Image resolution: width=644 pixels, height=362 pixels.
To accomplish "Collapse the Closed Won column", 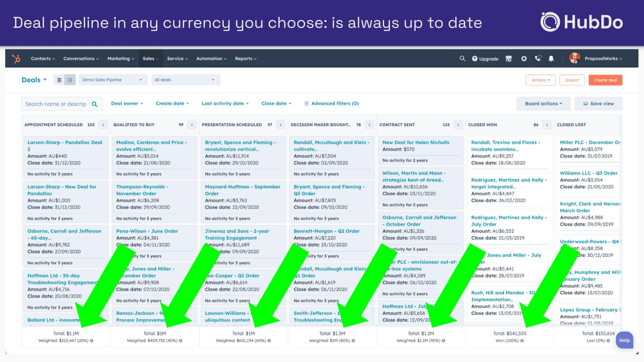I will [547, 124].
